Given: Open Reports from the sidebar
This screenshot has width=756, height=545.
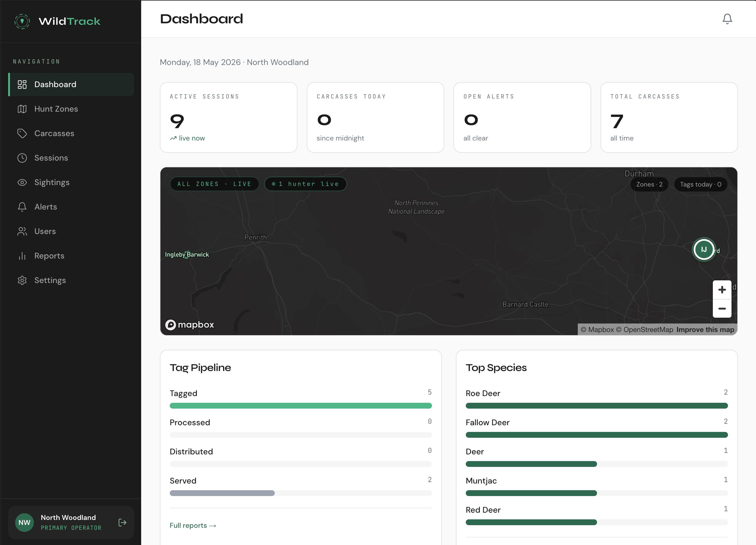Looking at the screenshot, I should [71, 256].
